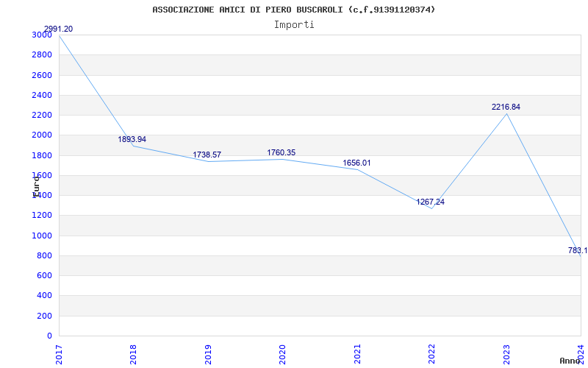Click the 2021 x-axis year label
588x368 pixels.
point(357,354)
